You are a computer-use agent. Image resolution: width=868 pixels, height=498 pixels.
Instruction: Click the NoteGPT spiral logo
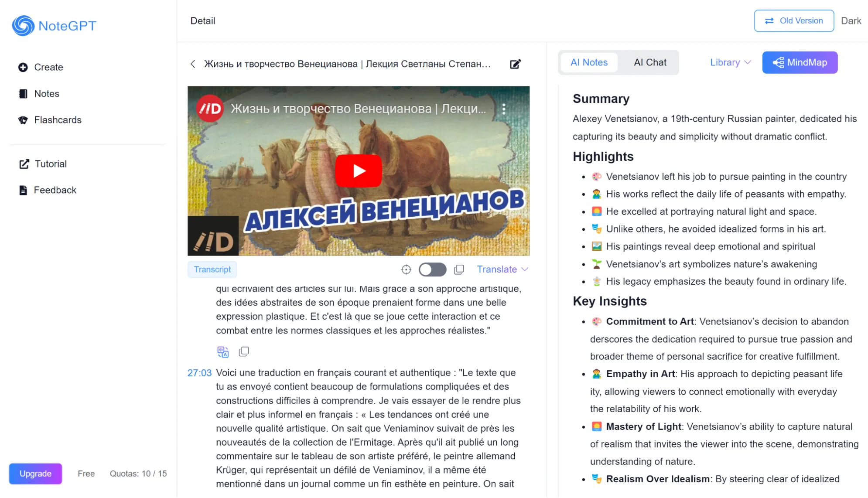click(x=23, y=26)
